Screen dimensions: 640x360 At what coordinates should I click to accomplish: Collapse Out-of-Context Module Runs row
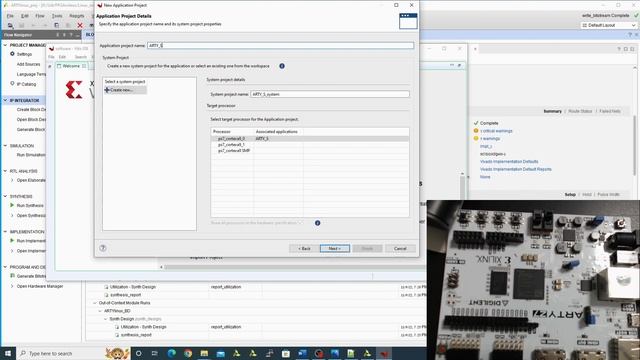(95, 303)
